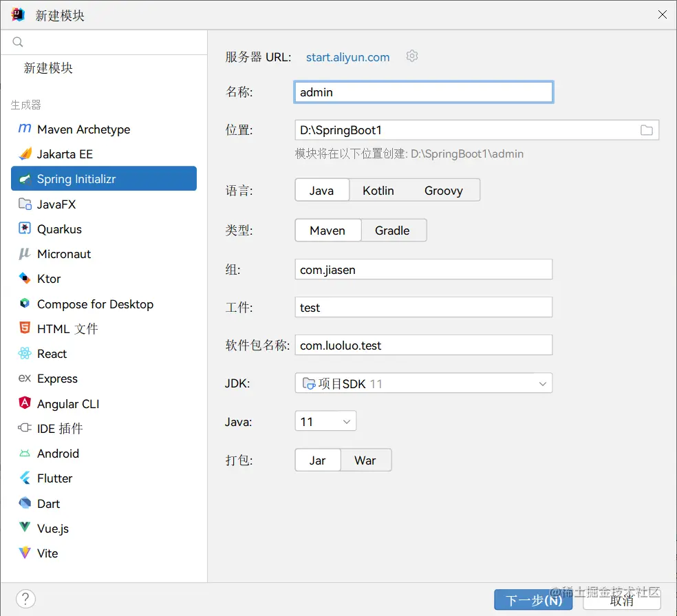
Task: Click the search magnifier icon
Action: pyautogui.click(x=18, y=42)
